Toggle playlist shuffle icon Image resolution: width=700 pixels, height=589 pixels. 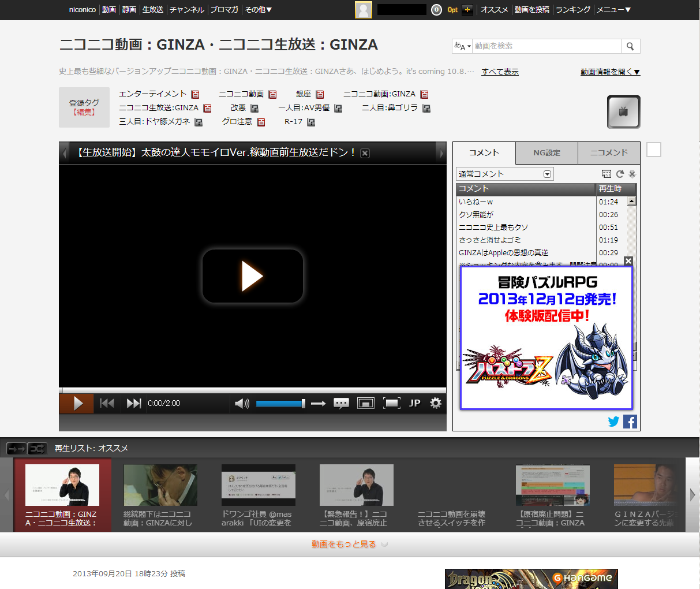37,449
